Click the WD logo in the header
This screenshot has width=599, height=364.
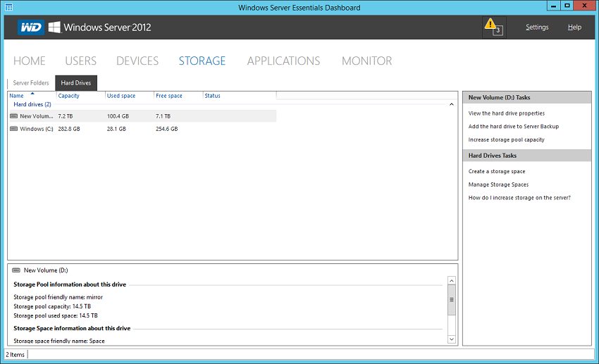30,27
